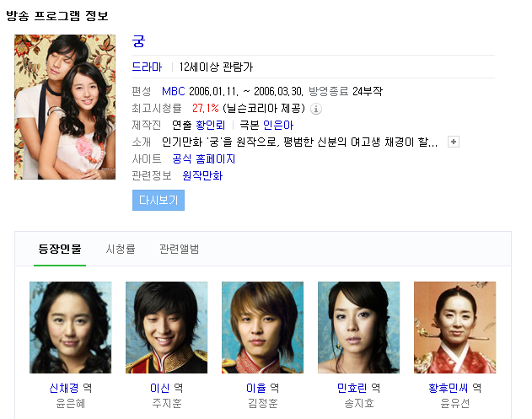Click the 황후민씨 character photo
Viewport: 532px width, 419px height.
click(x=455, y=327)
